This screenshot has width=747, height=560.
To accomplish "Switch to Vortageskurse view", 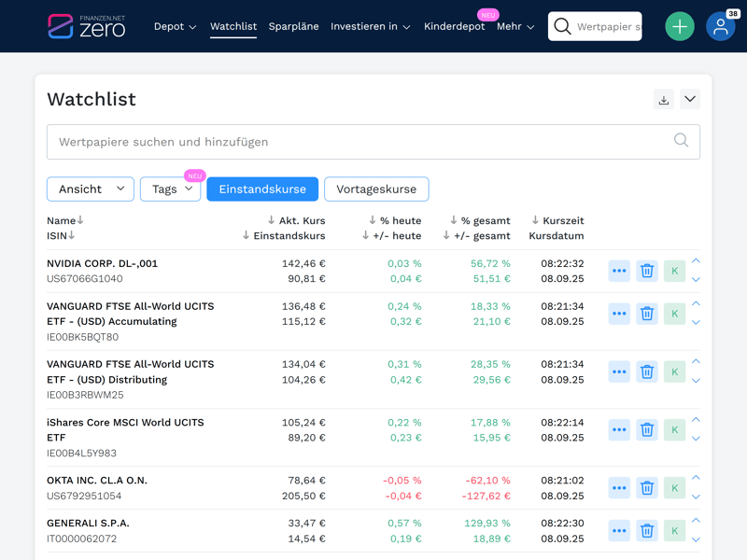I will [376, 189].
